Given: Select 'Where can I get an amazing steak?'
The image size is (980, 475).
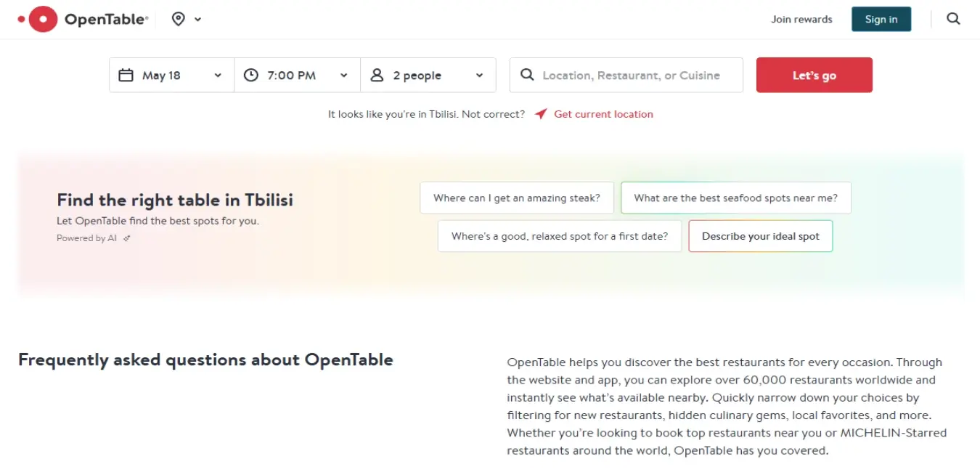Looking at the screenshot, I should coord(517,198).
